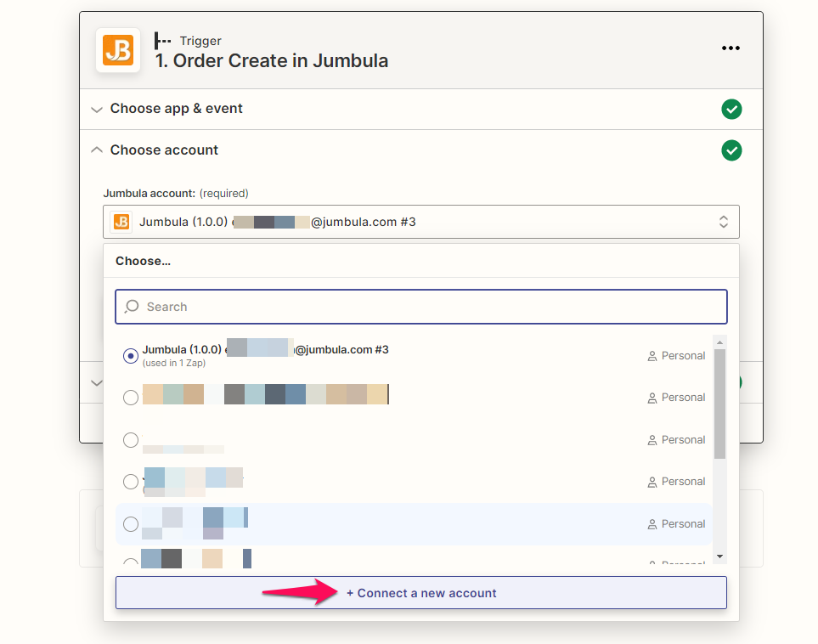The height and width of the screenshot is (644, 818).
Task: Click the up-down arrows on the account selector
Action: pyautogui.click(x=724, y=222)
